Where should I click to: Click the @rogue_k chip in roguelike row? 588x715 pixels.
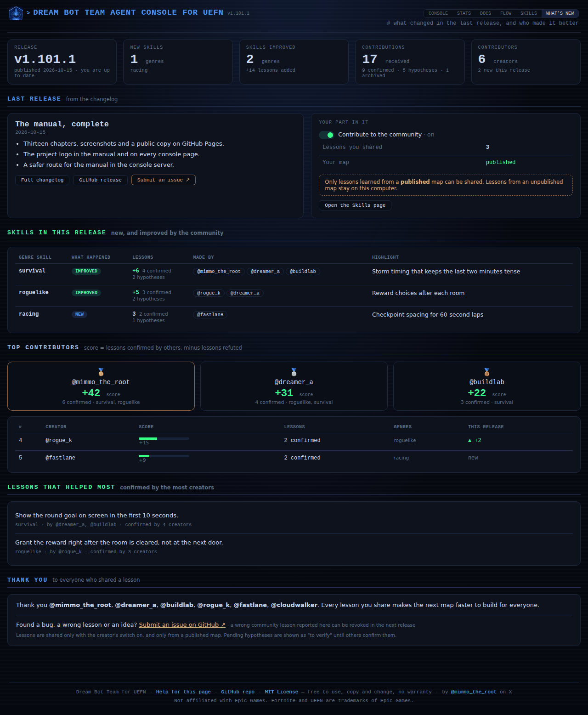209,293
